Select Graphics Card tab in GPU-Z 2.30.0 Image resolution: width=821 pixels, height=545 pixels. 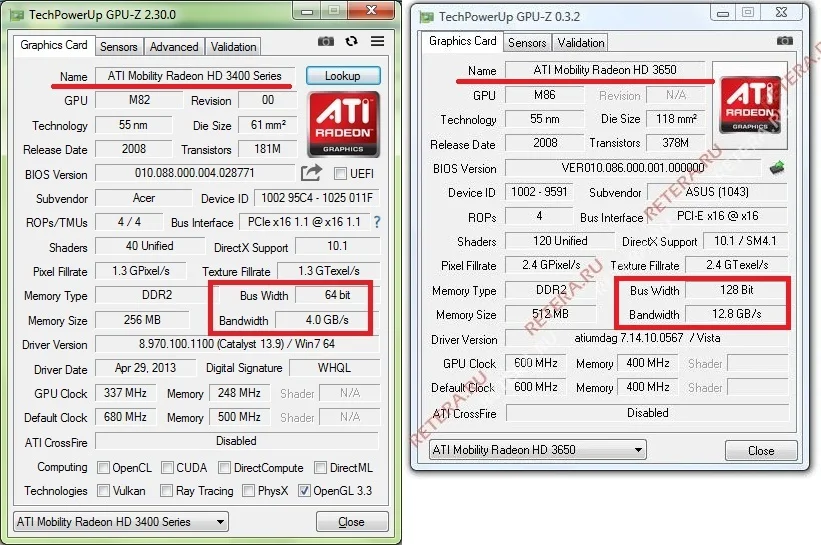click(x=54, y=46)
